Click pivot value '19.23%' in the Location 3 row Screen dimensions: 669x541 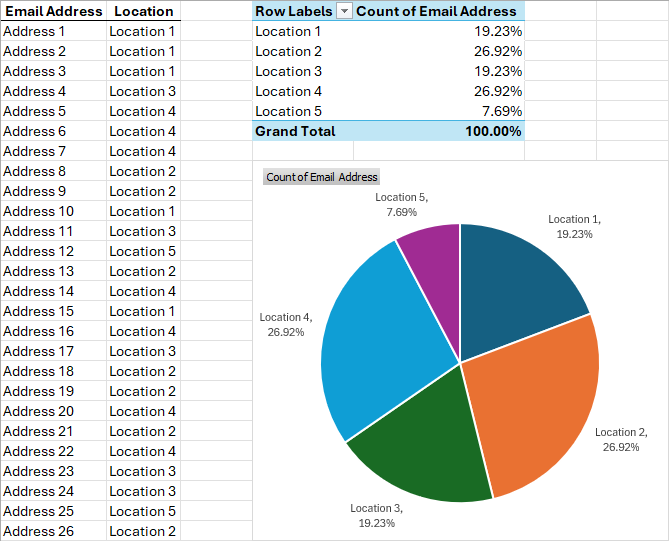[x=439, y=71]
